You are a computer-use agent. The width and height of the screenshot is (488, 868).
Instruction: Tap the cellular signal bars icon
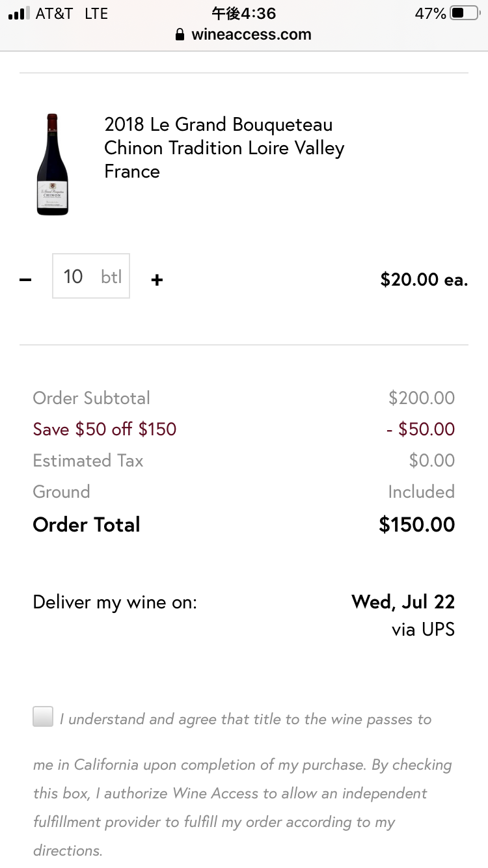click(19, 14)
